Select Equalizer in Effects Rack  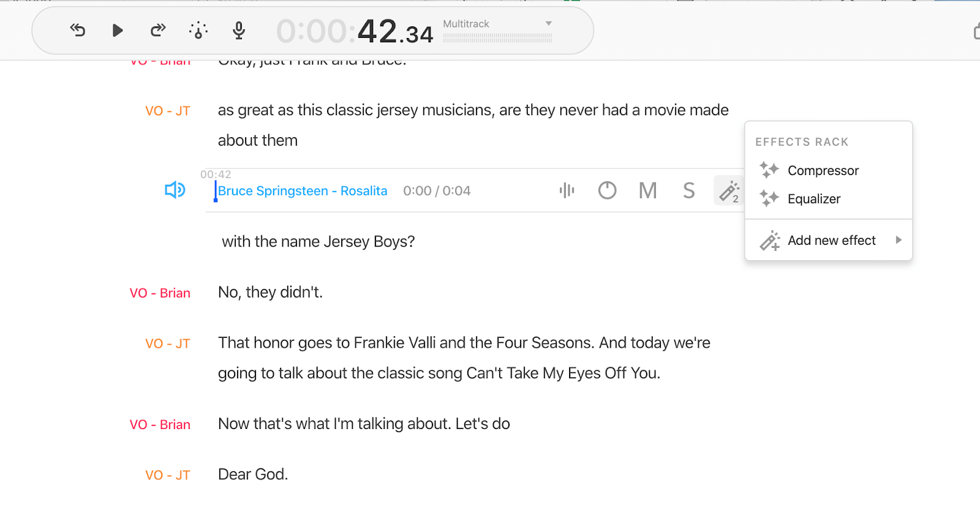813,199
